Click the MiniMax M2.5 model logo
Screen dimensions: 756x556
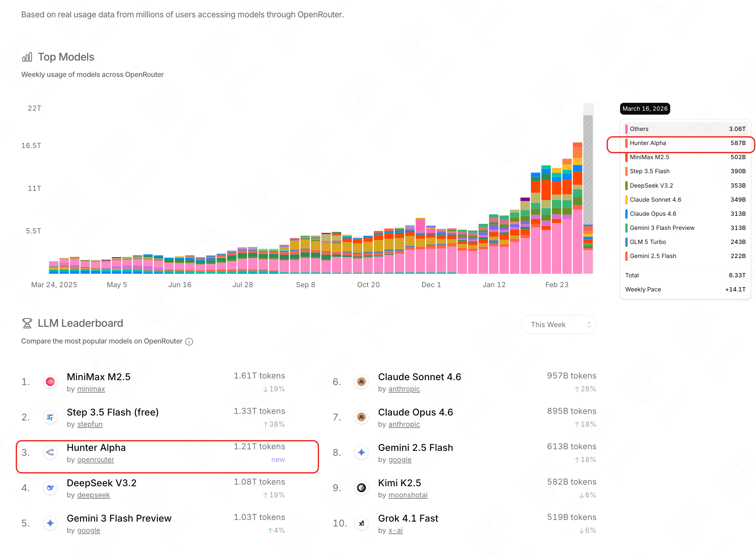(50, 382)
